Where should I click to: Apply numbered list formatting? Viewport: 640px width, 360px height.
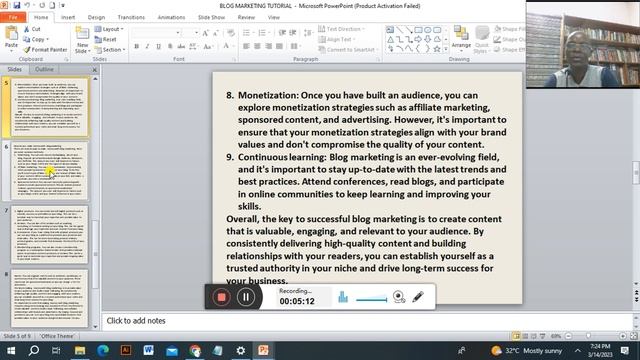pos(263,33)
